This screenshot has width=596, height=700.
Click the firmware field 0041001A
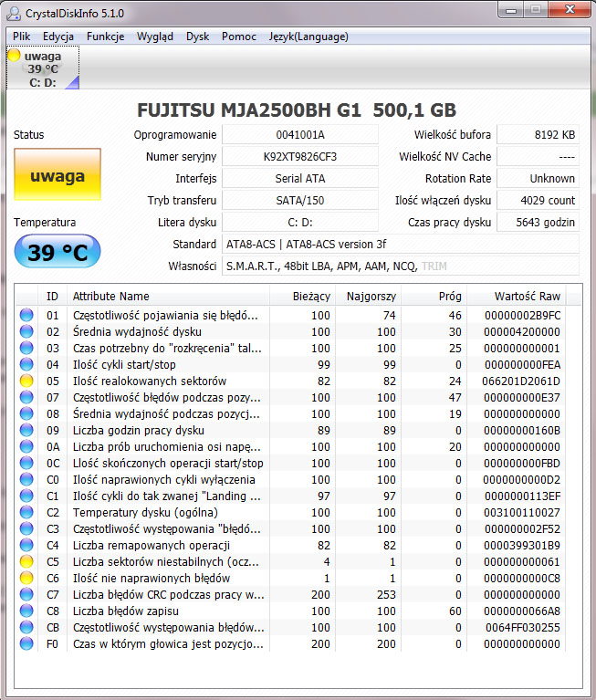pos(300,134)
